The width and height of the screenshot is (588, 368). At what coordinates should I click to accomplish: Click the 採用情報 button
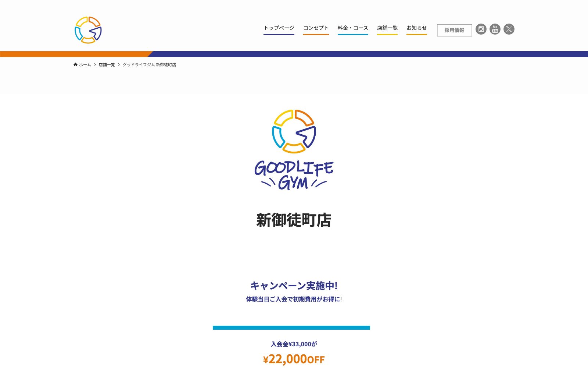(455, 30)
